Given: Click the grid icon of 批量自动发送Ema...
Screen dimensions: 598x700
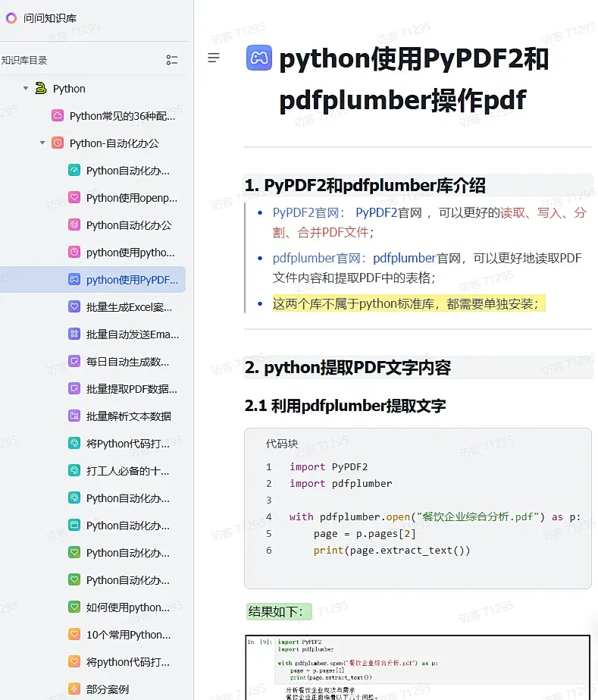Looking at the screenshot, I should click(x=74, y=334).
